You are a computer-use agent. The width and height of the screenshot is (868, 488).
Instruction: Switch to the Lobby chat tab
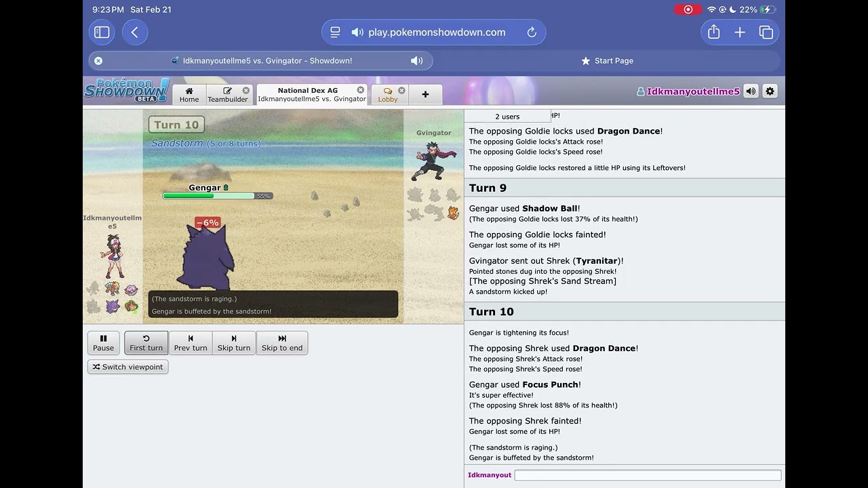[388, 95]
